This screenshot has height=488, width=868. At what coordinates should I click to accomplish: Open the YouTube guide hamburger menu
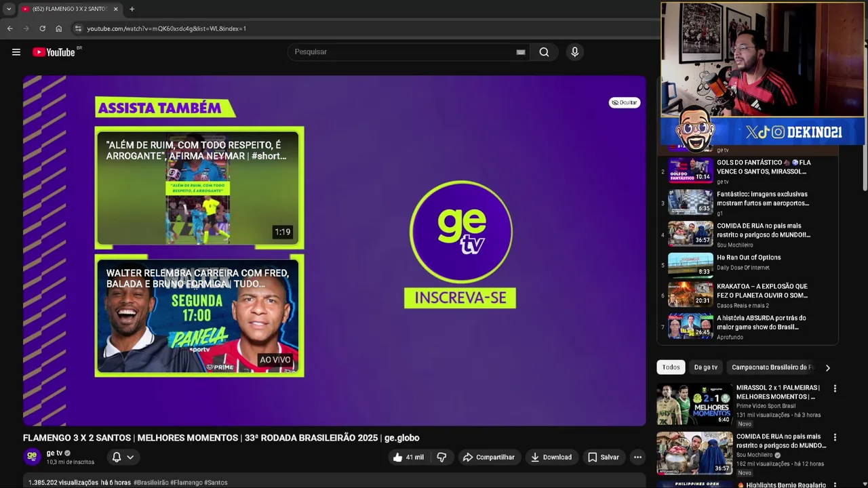pos(16,52)
